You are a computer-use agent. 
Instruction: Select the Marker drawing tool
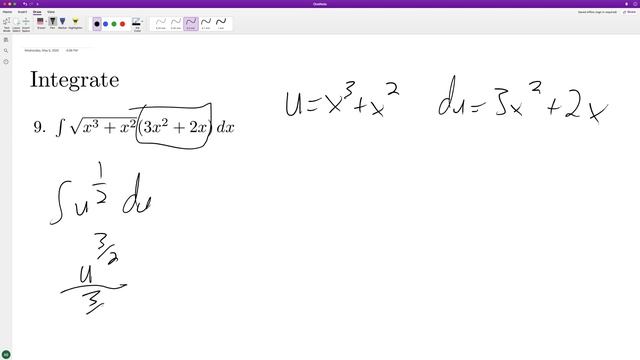click(62, 23)
